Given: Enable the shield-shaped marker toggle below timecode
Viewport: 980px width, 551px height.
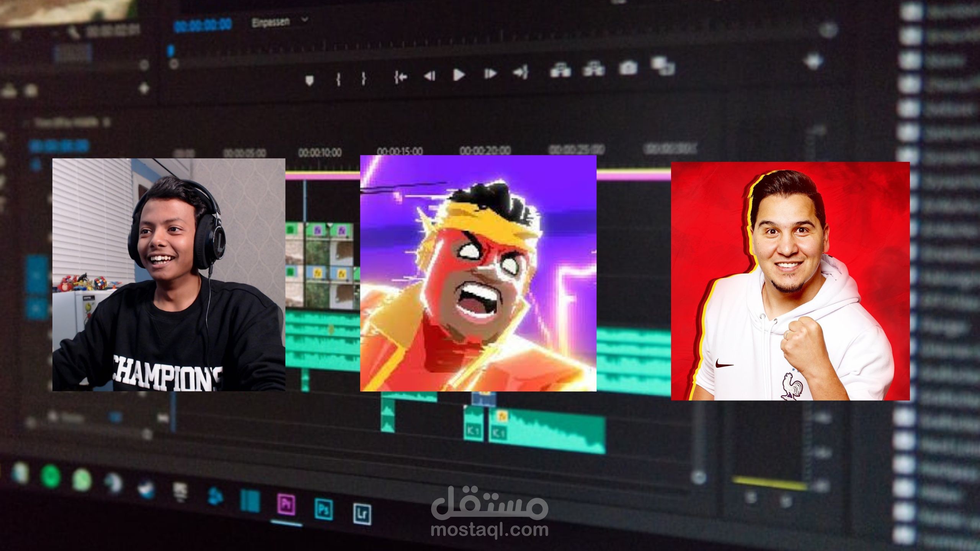Looking at the screenshot, I should (x=309, y=79).
